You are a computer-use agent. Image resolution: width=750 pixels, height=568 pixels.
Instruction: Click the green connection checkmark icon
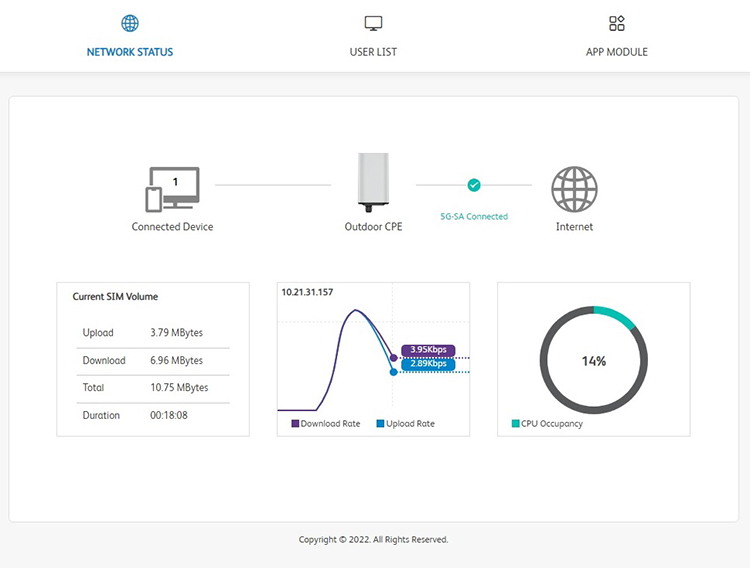474,185
